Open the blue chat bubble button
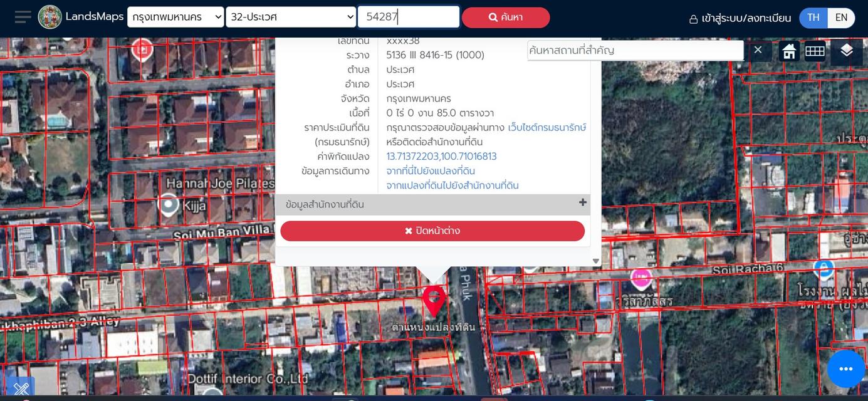 pos(846,369)
